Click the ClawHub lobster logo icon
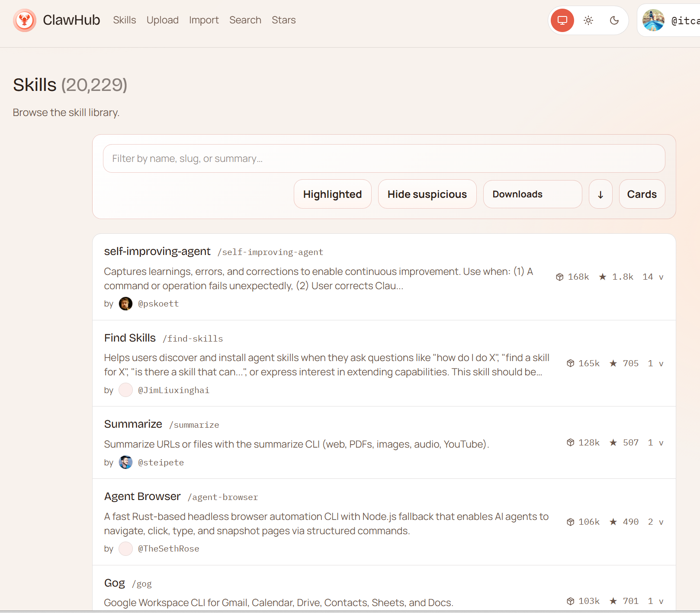 click(x=25, y=20)
